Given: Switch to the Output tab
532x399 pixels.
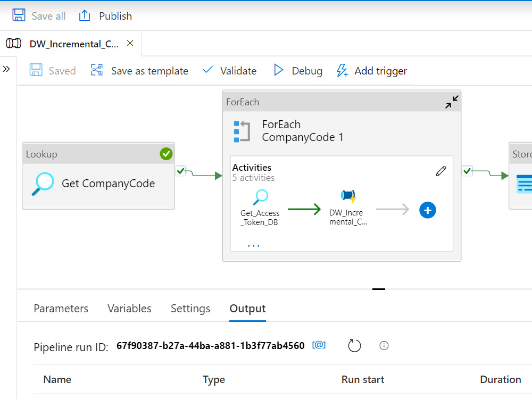Looking at the screenshot, I should [x=248, y=309].
